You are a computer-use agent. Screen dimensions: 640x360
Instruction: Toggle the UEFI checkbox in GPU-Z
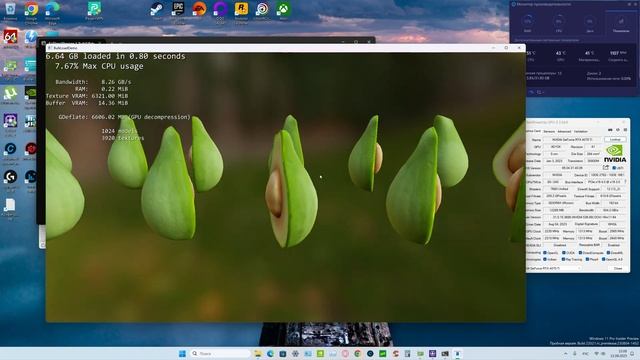(x=614, y=168)
